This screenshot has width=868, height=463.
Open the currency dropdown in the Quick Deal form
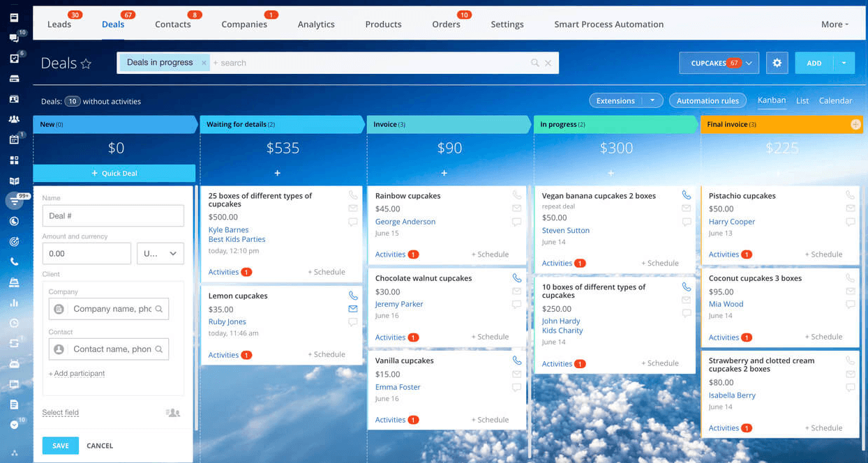160,254
